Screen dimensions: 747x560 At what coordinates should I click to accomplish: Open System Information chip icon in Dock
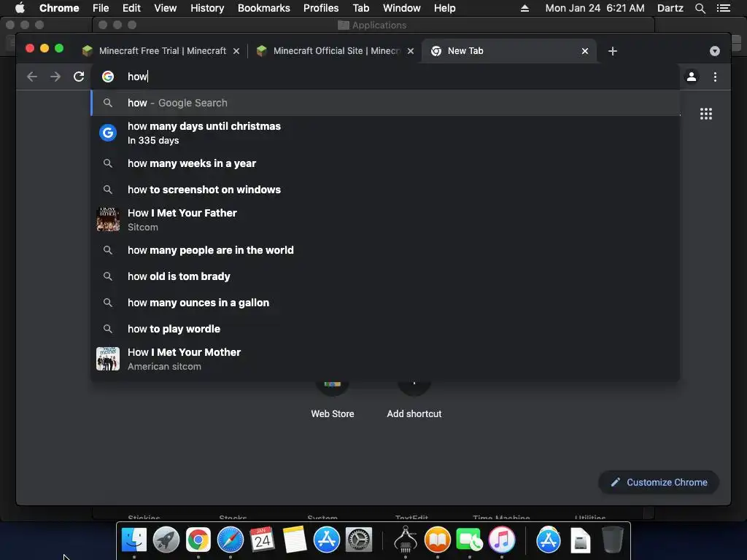406,540
